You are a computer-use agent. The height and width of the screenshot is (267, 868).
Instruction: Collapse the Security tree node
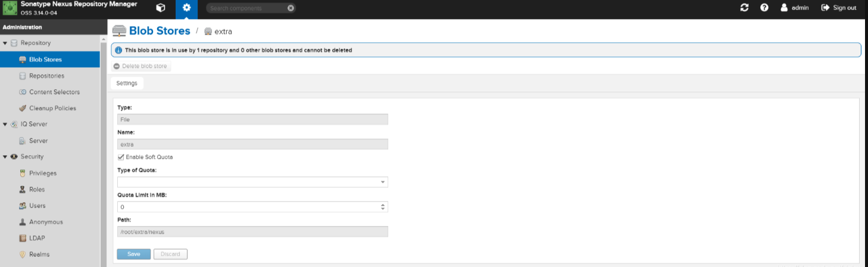click(5, 157)
